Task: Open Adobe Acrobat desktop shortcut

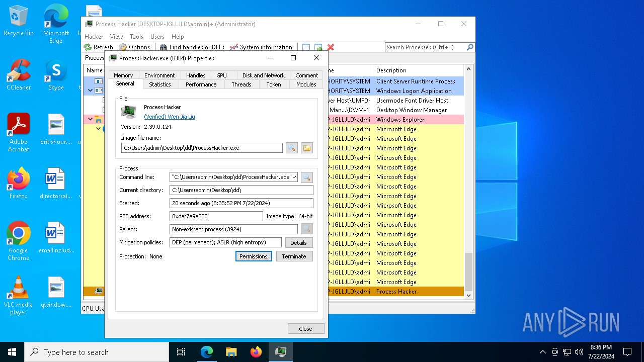Action: (x=19, y=132)
